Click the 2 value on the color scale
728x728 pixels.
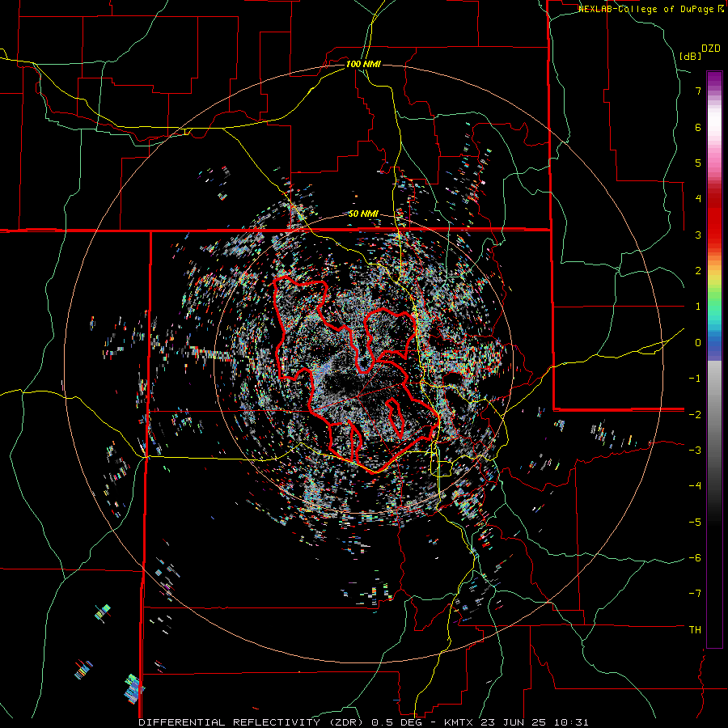pos(698,271)
